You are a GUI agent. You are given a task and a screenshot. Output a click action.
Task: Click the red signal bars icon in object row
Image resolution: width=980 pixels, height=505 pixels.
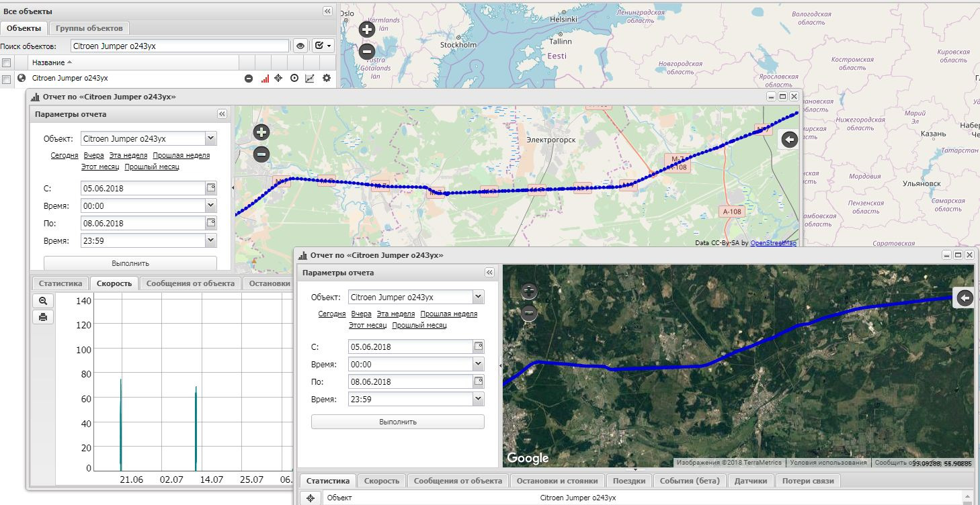(264, 79)
